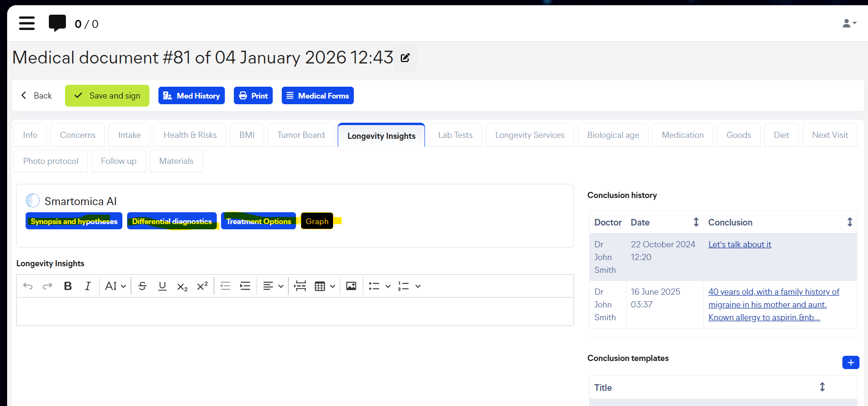
Task: Open the 'Let's talk about it' conclusion link
Action: [x=739, y=244]
